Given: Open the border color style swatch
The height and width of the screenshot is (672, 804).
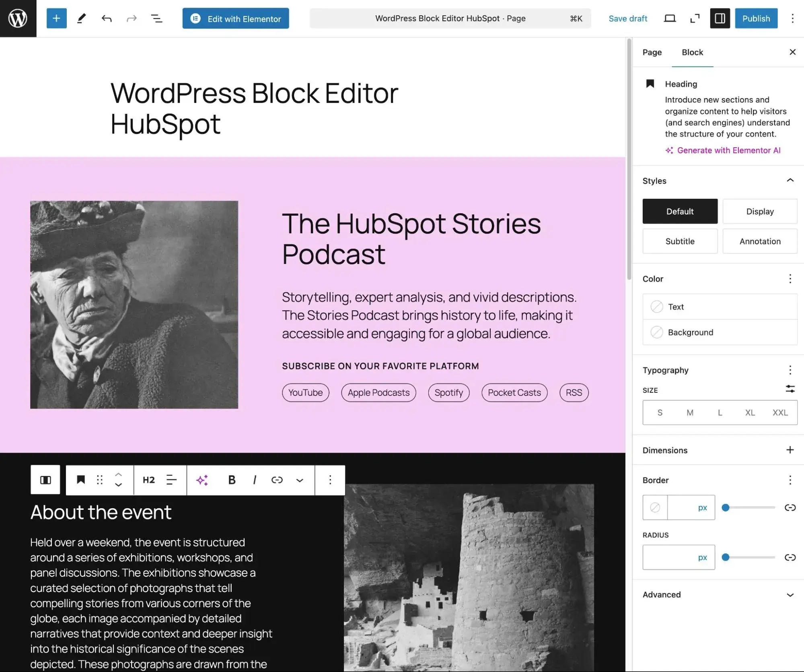Looking at the screenshot, I should tap(655, 507).
